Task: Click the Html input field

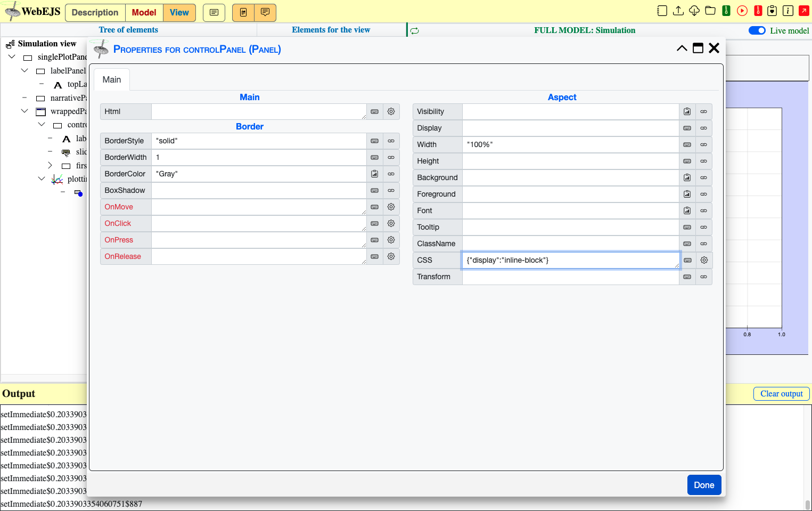Action: pyautogui.click(x=259, y=111)
